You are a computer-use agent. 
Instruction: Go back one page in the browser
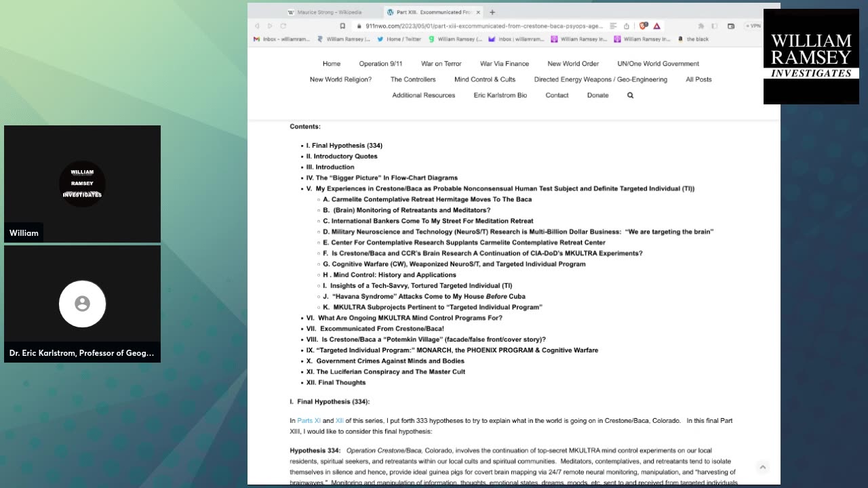tap(257, 26)
